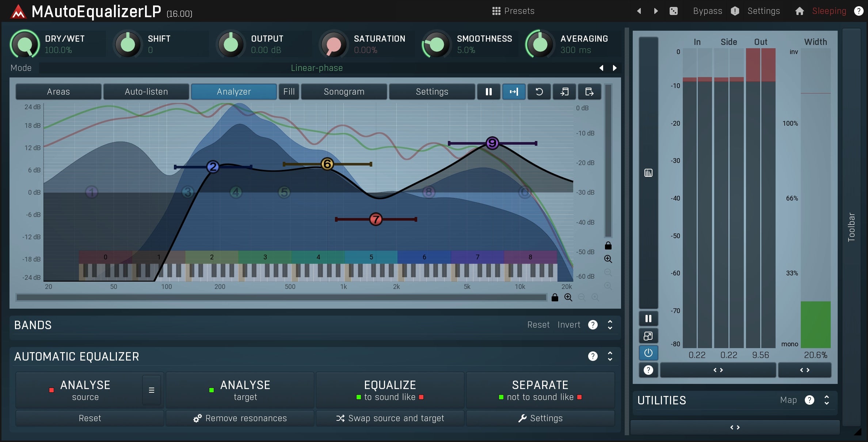868x442 pixels.
Task: Select the meter style bar-chart icon in metering panel
Action: [x=648, y=172]
